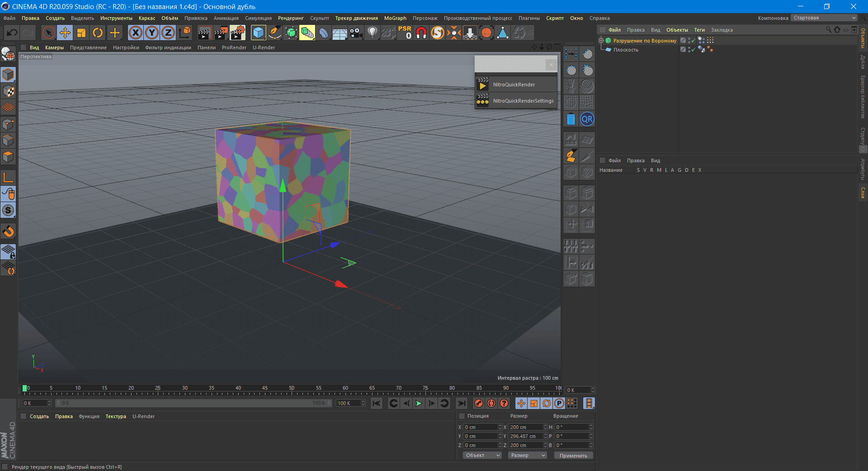Select the Scale tool
868x471 pixels.
pos(81,33)
